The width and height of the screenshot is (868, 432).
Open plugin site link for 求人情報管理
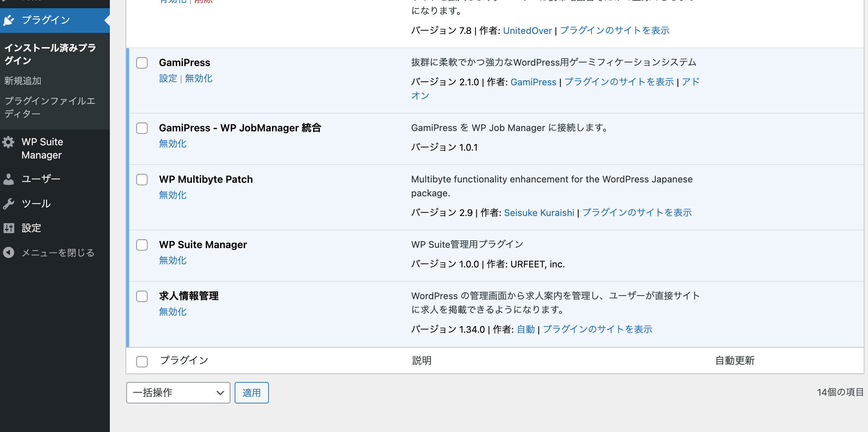click(598, 330)
